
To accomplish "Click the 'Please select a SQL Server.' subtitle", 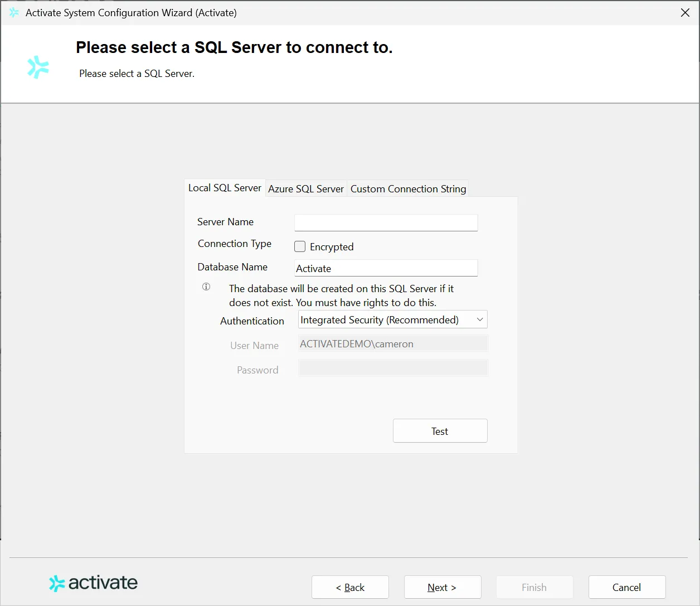I will 137,74.
